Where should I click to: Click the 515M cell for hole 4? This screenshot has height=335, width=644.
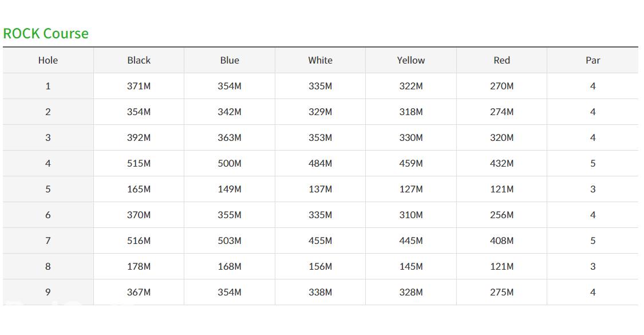tap(139, 163)
